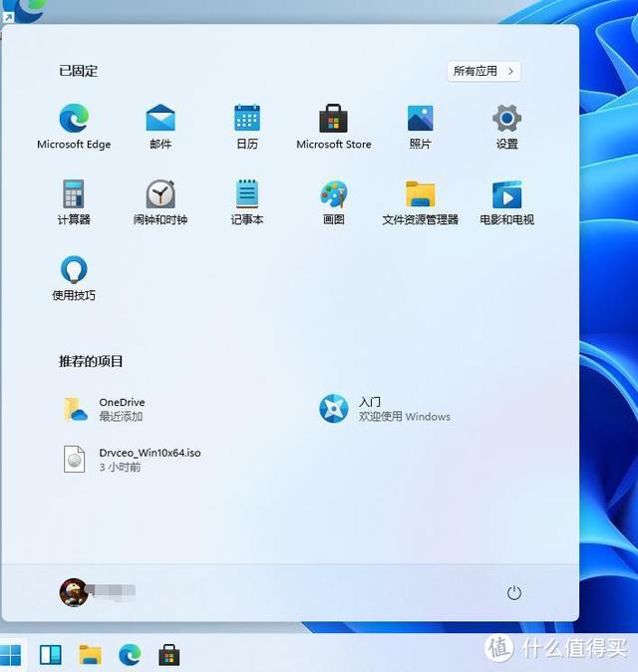Open the 日历 calendar app
The width and height of the screenshot is (638, 672).
click(x=247, y=126)
